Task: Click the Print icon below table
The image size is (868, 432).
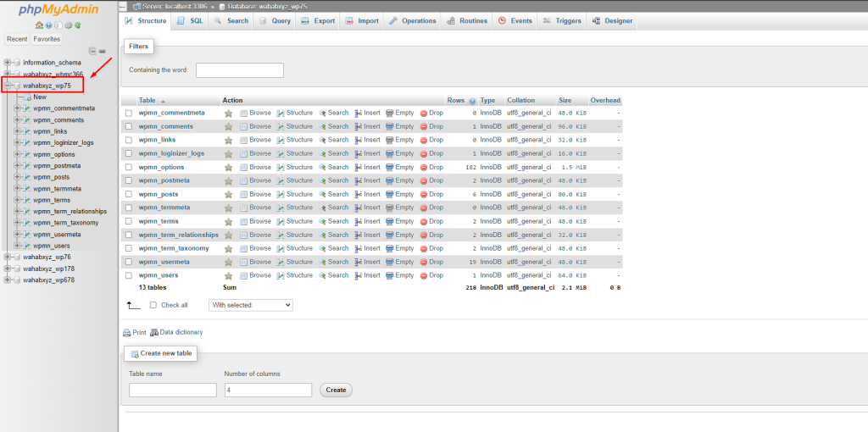Action: coord(127,333)
